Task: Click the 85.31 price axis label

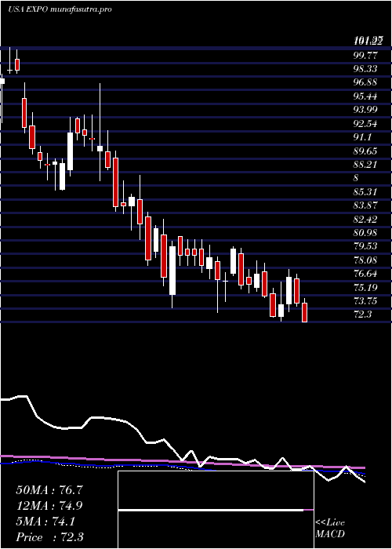Action: point(365,191)
